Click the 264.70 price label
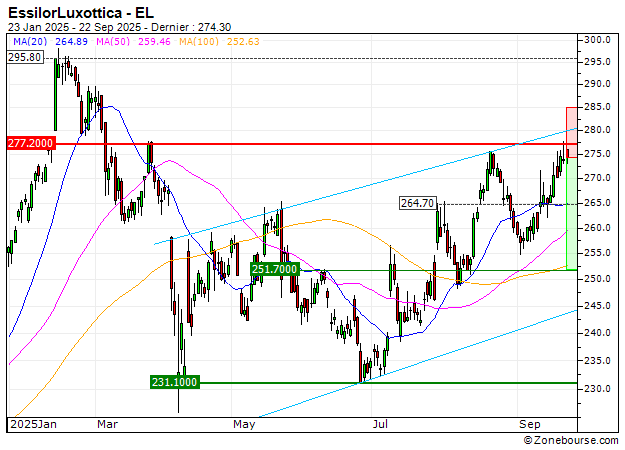Image resolution: width=625 pixels, height=450 pixels. pyautogui.click(x=417, y=204)
